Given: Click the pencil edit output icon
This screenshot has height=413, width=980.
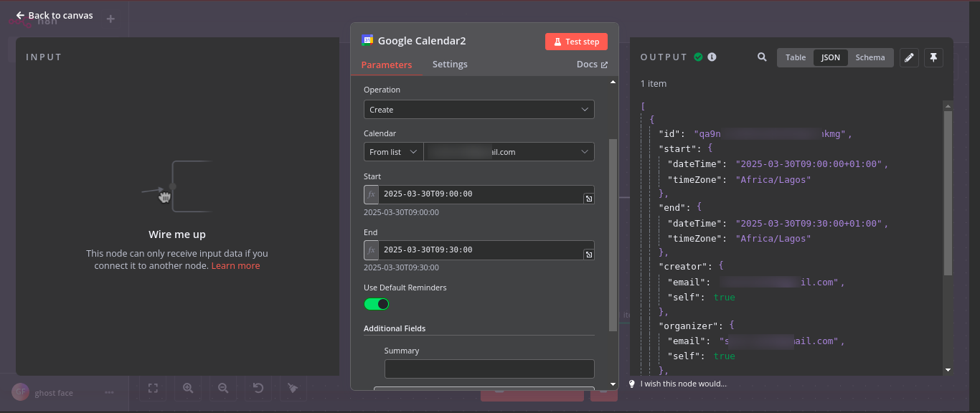Looking at the screenshot, I should click(x=909, y=57).
